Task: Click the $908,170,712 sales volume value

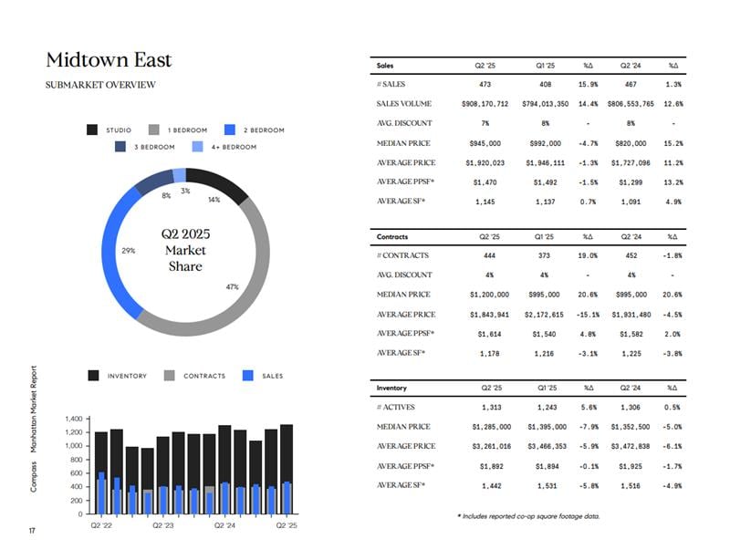Action: pyautogui.click(x=485, y=104)
